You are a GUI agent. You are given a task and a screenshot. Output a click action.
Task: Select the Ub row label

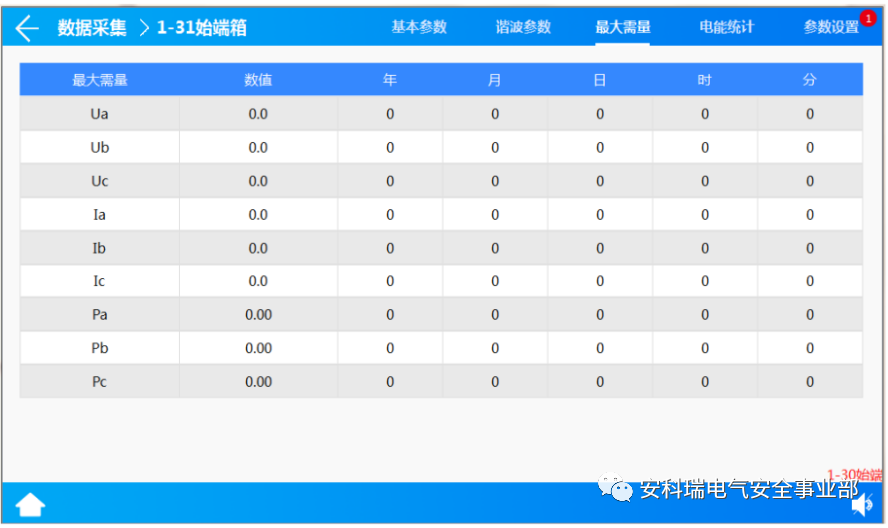(100, 147)
